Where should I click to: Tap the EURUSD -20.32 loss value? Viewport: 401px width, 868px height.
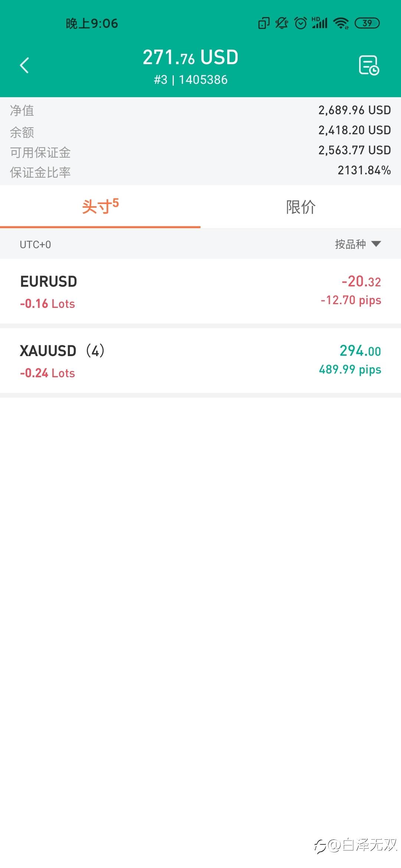(x=361, y=282)
